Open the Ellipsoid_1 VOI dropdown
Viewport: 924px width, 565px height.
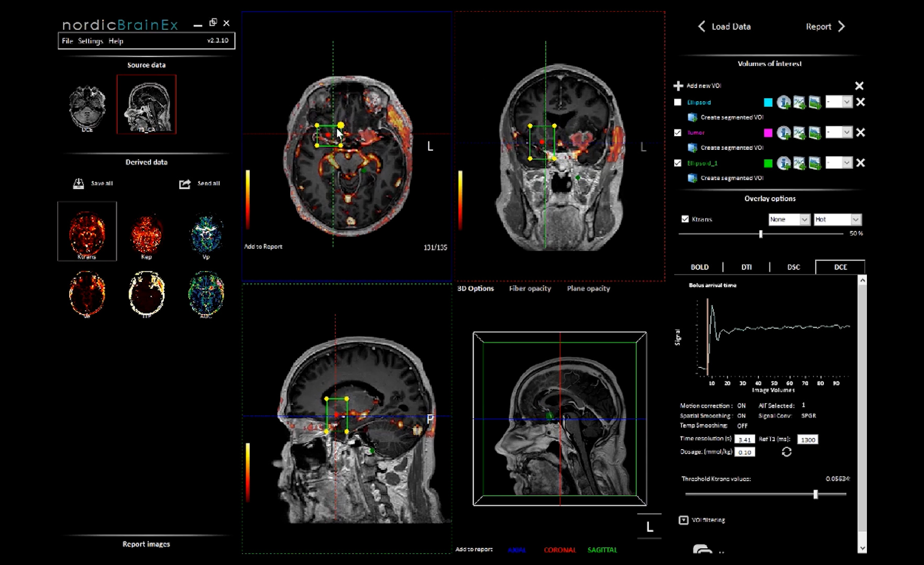pos(839,163)
